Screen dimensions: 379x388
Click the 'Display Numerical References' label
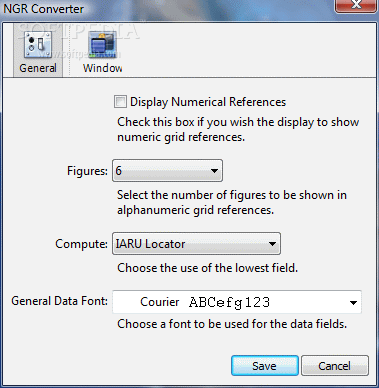tap(208, 102)
